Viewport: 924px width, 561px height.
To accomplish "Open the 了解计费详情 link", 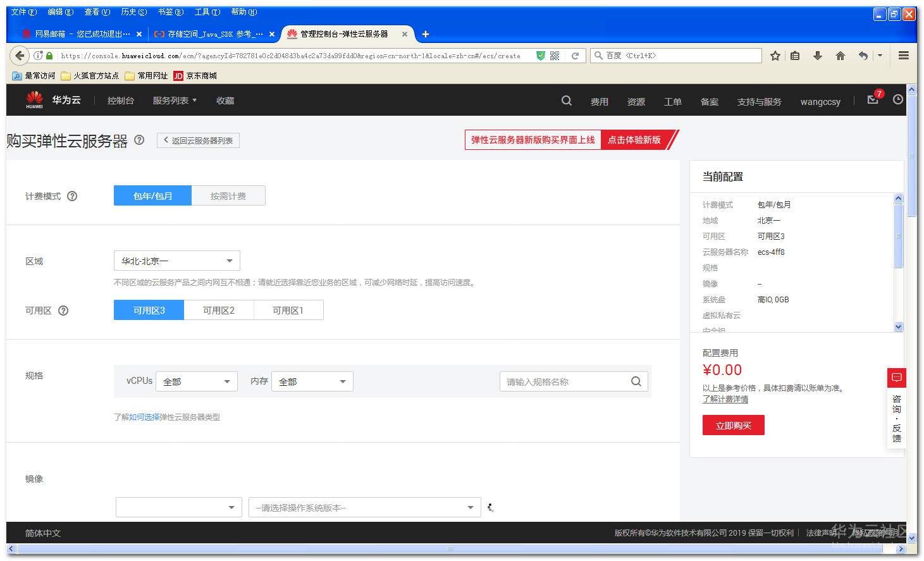I will (x=725, y=399).
